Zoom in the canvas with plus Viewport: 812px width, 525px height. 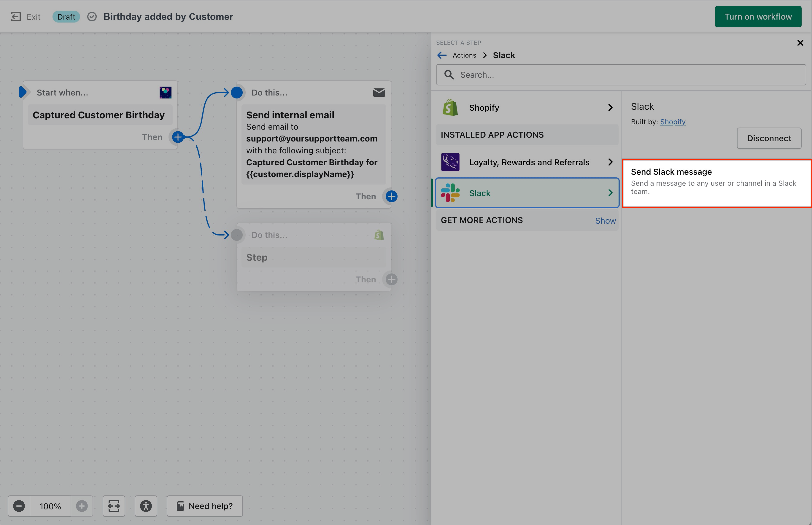pos(82,506)
